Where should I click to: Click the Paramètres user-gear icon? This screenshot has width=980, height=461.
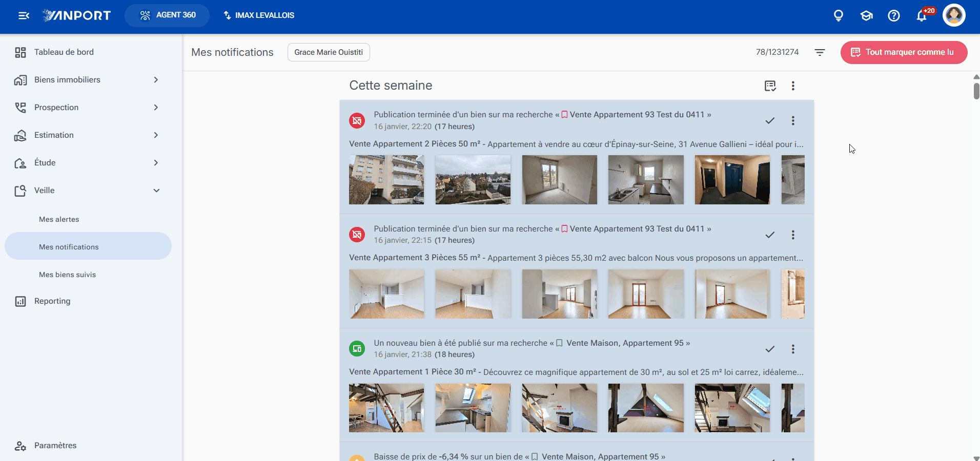pyautogui.click(x=21, y=446)
